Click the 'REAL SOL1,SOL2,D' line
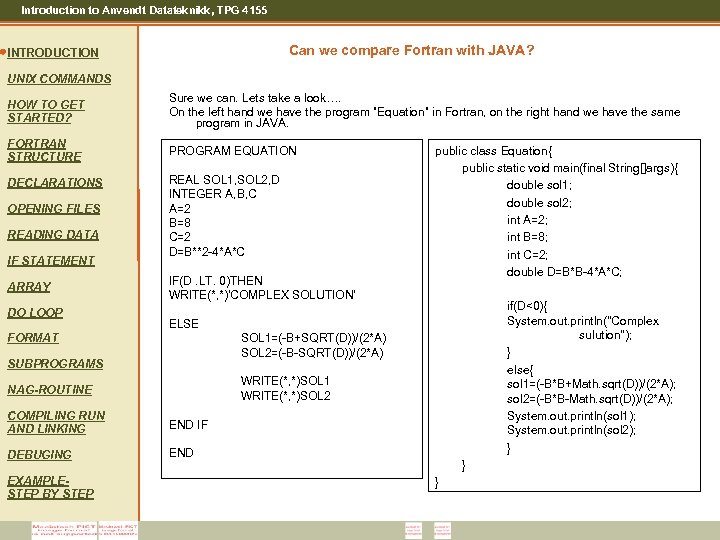Viewport: 720px width, 540px height. click(x=224, y=180)
